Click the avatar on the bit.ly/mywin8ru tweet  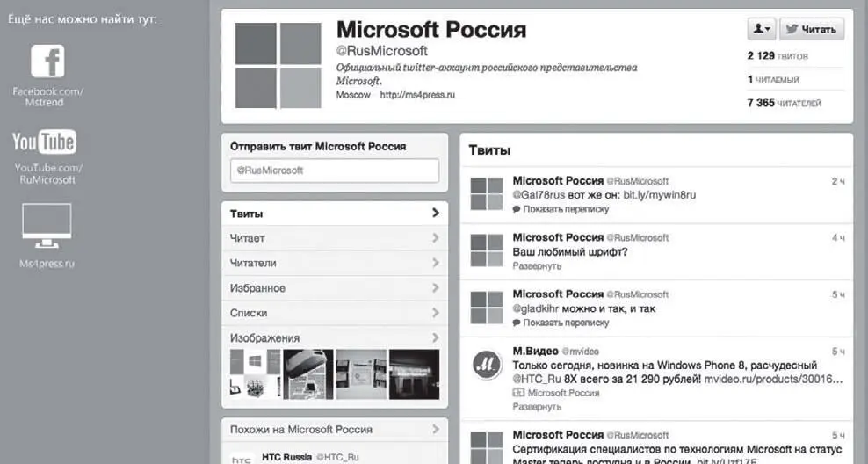(x=487, y=194)
